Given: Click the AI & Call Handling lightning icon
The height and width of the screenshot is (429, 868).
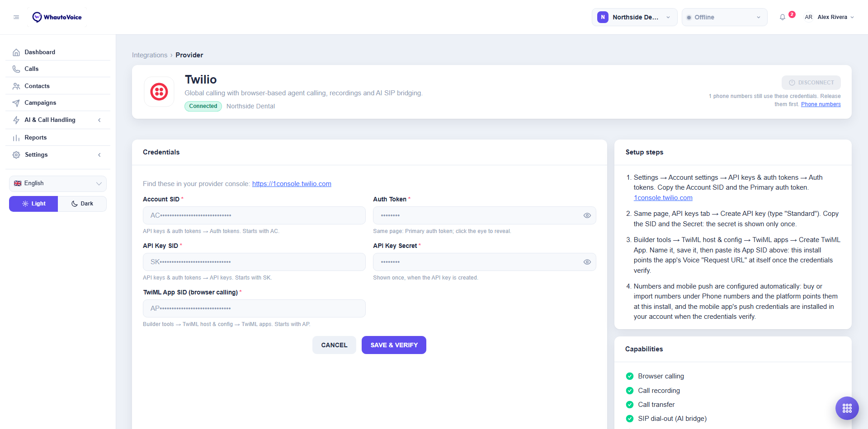Looking at the screenshot, I should (x=16, y=120).
